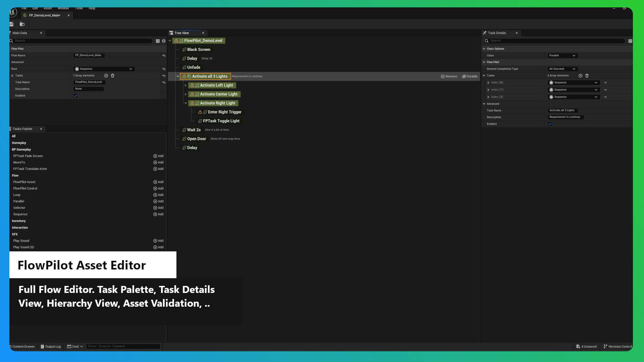Open the Root Sequence dropdown
Screen dimensions: 644x362
pos(104,69)
